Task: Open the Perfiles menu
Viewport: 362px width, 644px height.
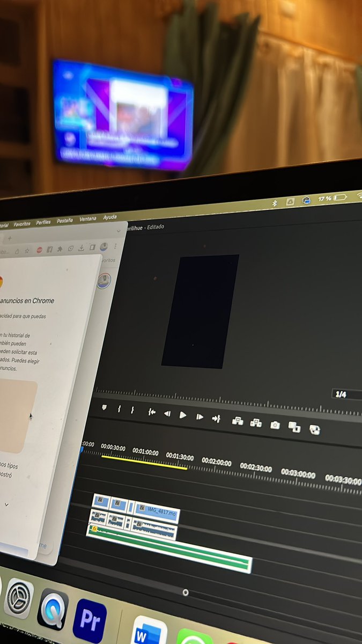Action: tap(43, 223)
